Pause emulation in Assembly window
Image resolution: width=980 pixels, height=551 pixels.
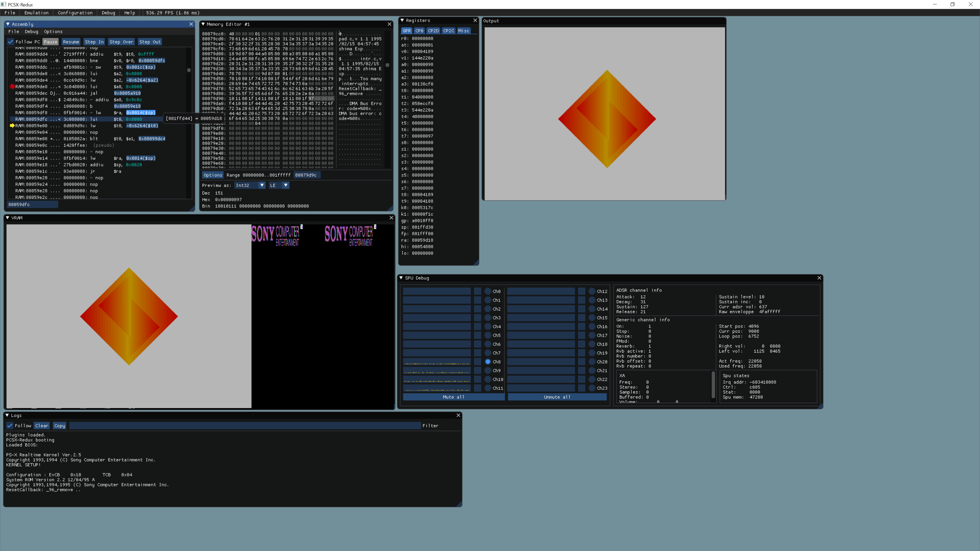coord(50,42)
